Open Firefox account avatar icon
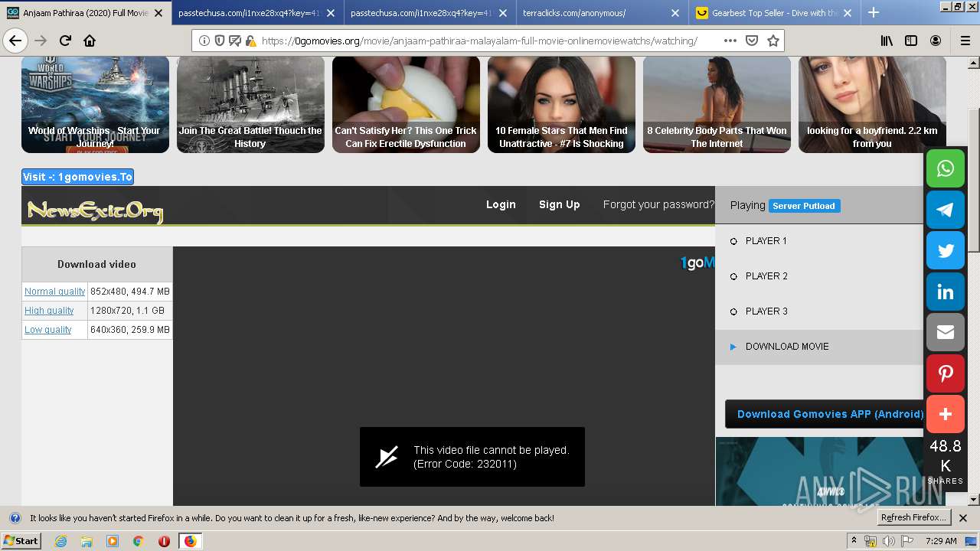The height and width of the screenshot is (551, 980). coord(936,41)
